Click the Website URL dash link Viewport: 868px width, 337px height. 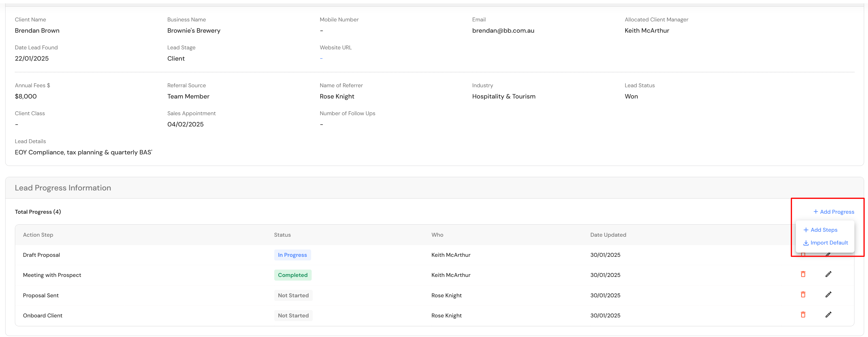(x=321, y=59)
